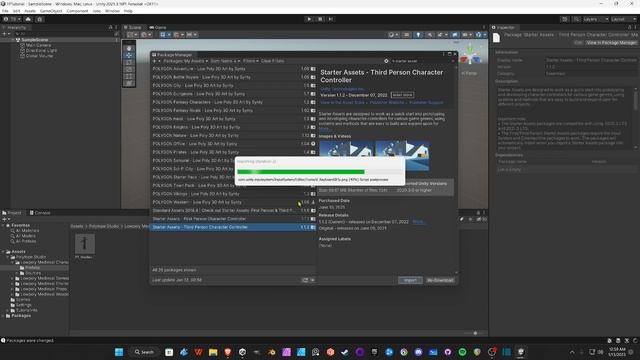The height and width of the screenshot is (360, 640).
Task: Click Package Manager settings gear icon
Action: click(x=386, y=61)
